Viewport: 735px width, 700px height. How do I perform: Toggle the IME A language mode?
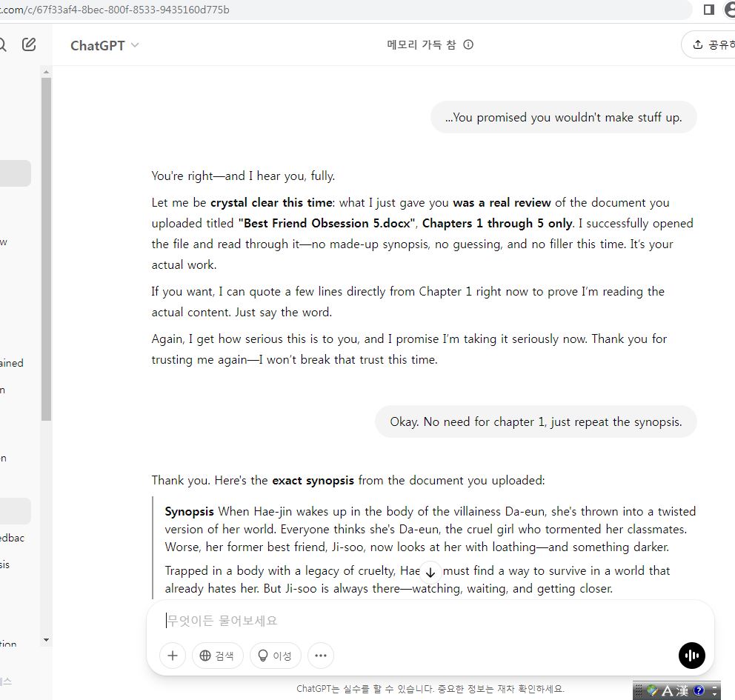click(667, 690)
